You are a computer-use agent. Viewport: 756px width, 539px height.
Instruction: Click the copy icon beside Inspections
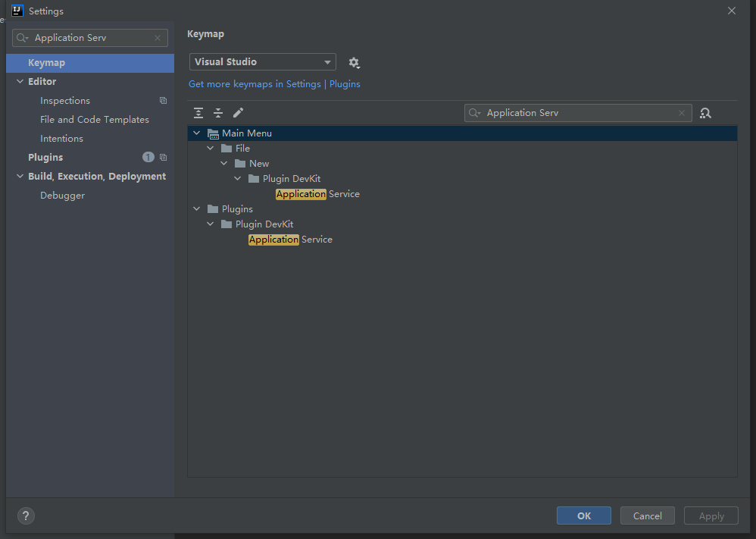pos(163,100)
